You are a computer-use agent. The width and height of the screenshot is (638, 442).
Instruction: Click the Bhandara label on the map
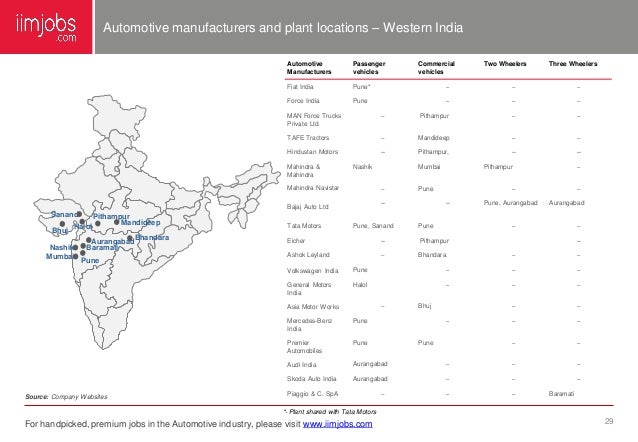pos(152,237)
